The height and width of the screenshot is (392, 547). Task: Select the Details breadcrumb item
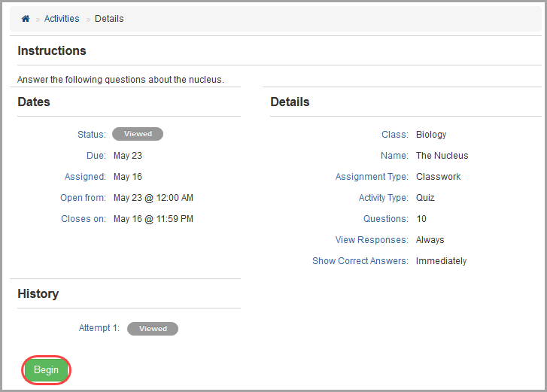pyautogui.click(x=109, y=19)
